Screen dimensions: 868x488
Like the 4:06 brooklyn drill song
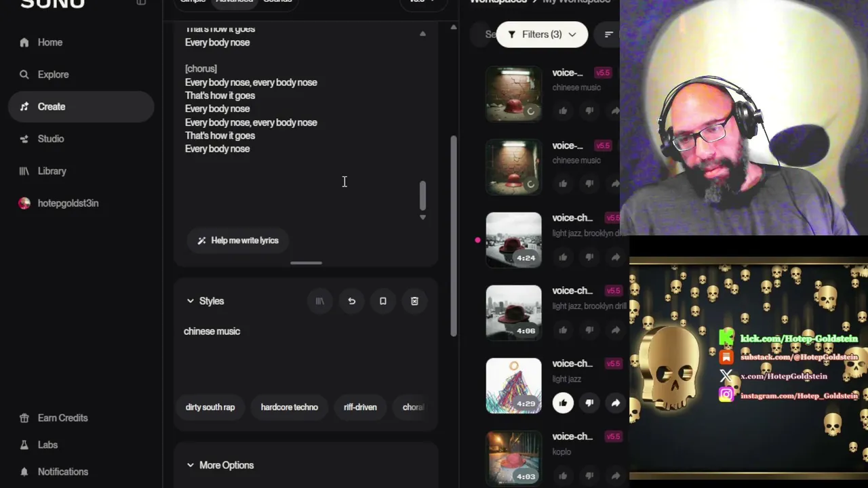pos(563,330)
